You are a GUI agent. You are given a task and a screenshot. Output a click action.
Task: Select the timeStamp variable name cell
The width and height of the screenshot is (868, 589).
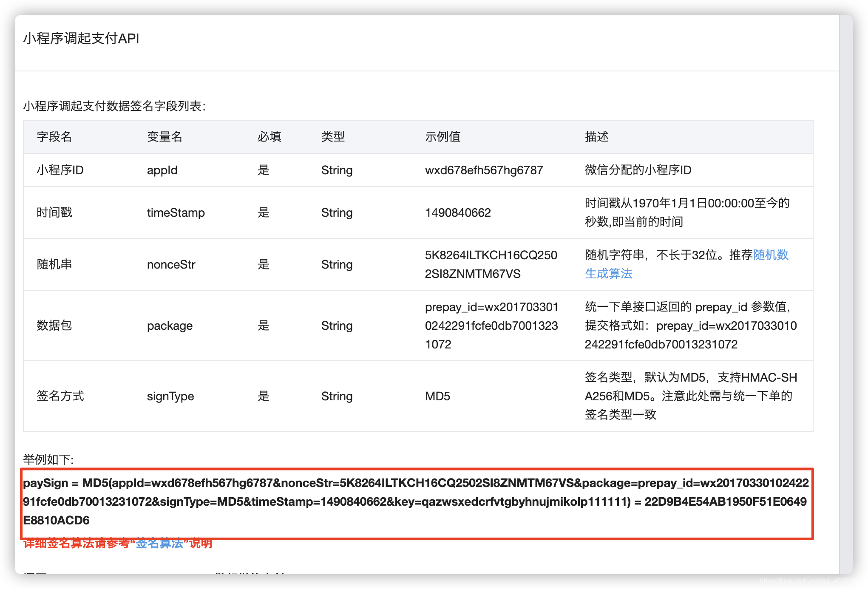[x=176, y=213]
